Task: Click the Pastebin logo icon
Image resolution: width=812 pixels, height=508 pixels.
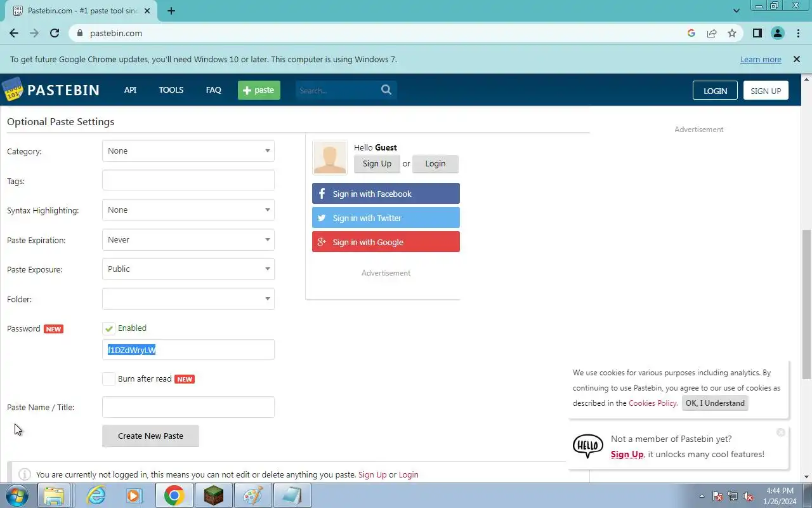Action: [x=13, y=90]
